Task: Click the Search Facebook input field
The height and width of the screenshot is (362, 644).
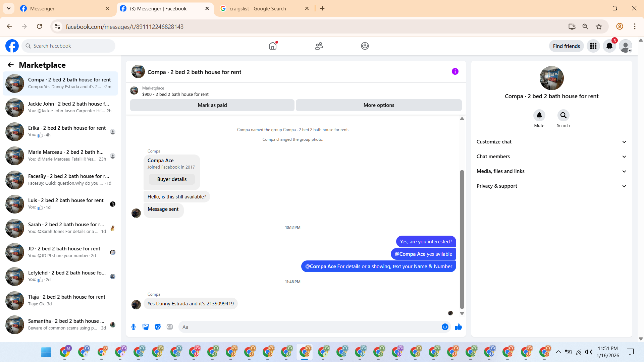Action: coord(72,46)
